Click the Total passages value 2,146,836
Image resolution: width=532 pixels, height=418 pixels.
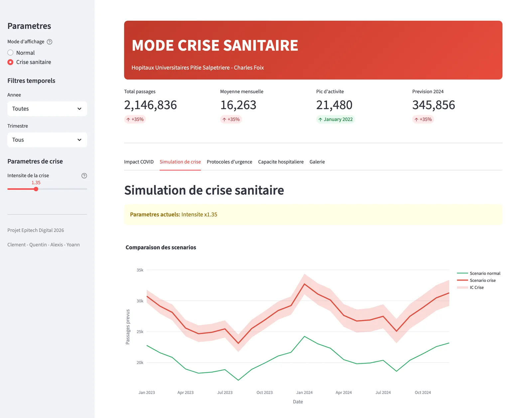pos(150,105)
